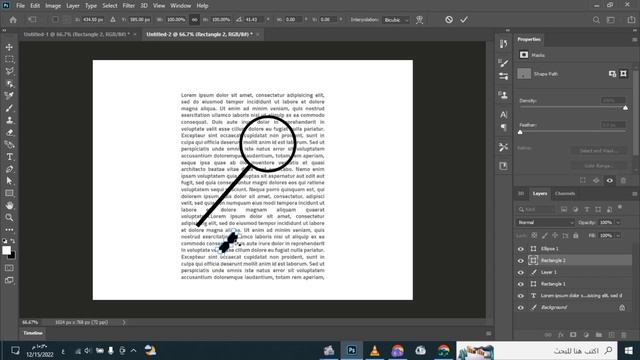Select the Path Selection arrow tool
Viewport: 640px width, 360px height.
(x=9, y=181)
